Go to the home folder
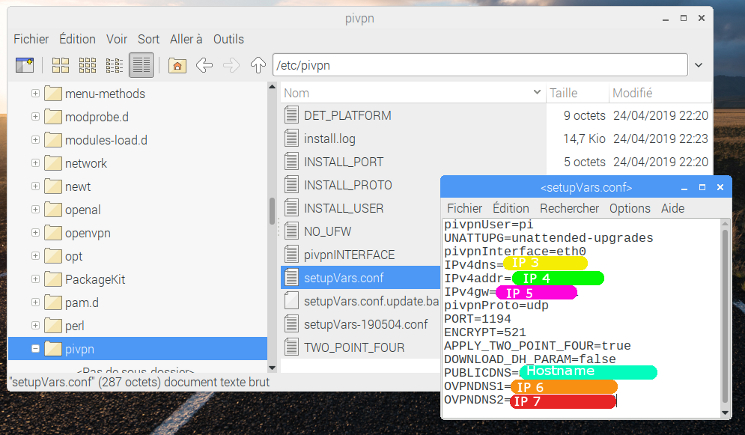The image size is (745, 435). click(177, 65)
